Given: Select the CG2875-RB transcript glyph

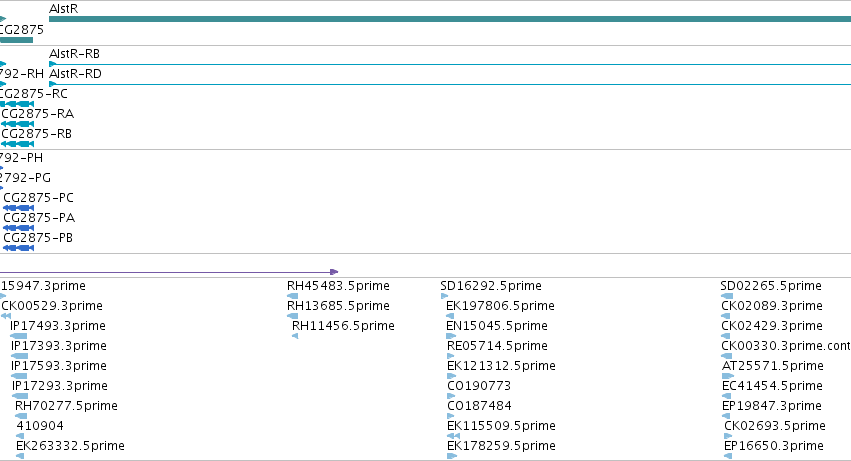Looking at the screenshot, I should tap(17, 144).
